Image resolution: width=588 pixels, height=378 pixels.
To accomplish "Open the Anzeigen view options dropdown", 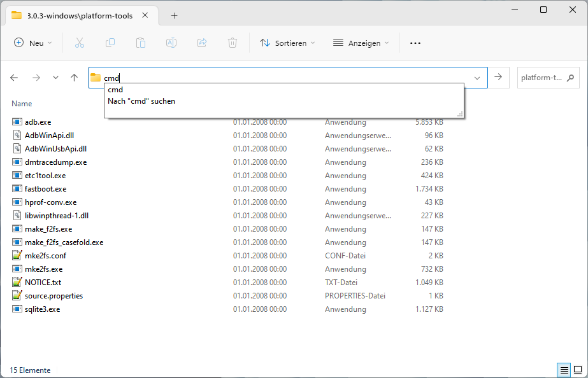I will pyautogui.click(x=362, y=43).
